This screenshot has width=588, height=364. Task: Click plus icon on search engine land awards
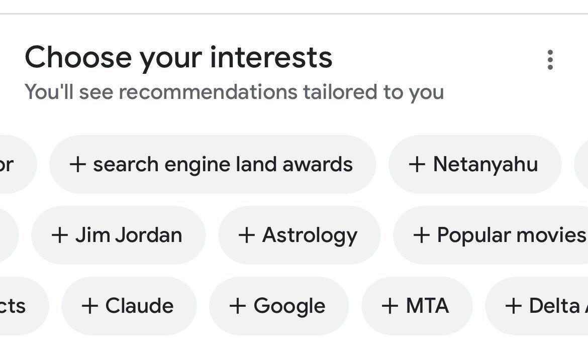point(78,164)
